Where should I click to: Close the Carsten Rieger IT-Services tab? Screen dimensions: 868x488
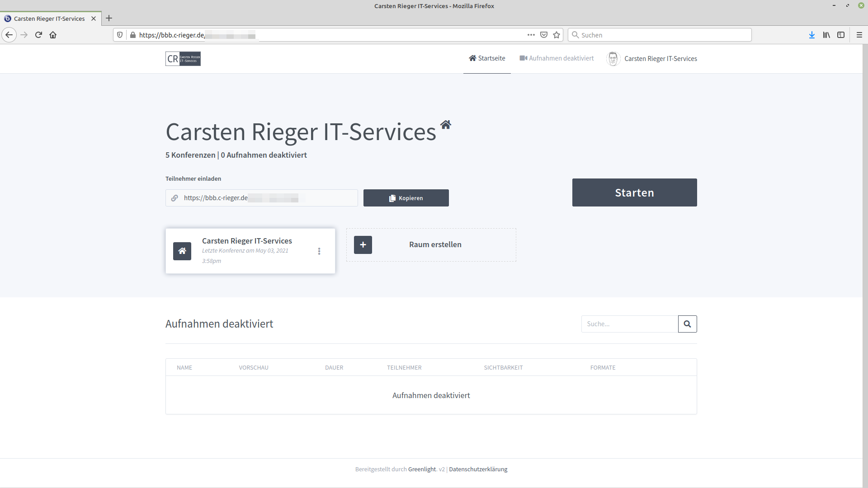94,19
